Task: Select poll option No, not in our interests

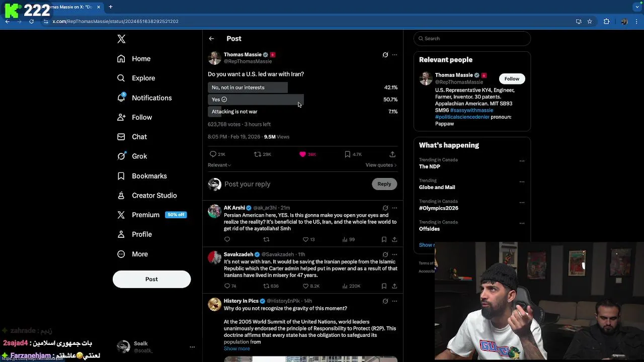Action: (x=303, y=87)
